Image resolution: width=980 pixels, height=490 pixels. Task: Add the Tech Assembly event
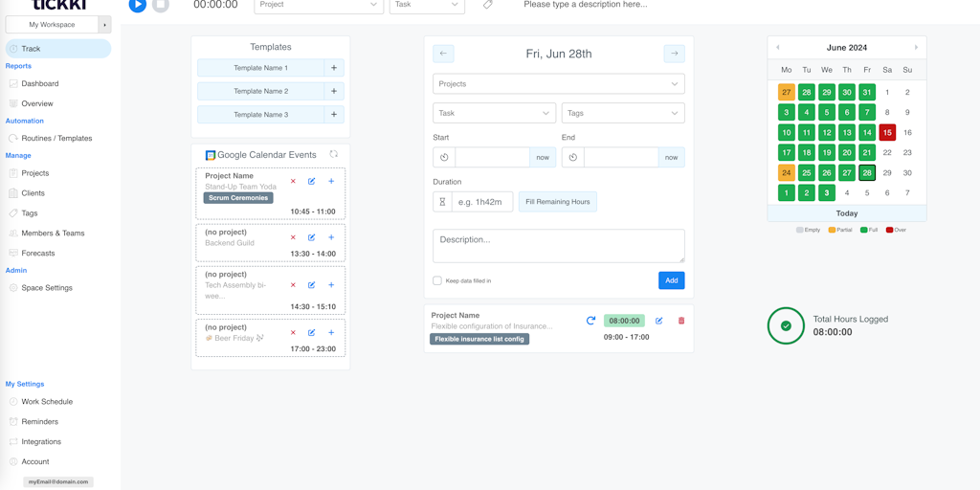(x=331, y=285)
